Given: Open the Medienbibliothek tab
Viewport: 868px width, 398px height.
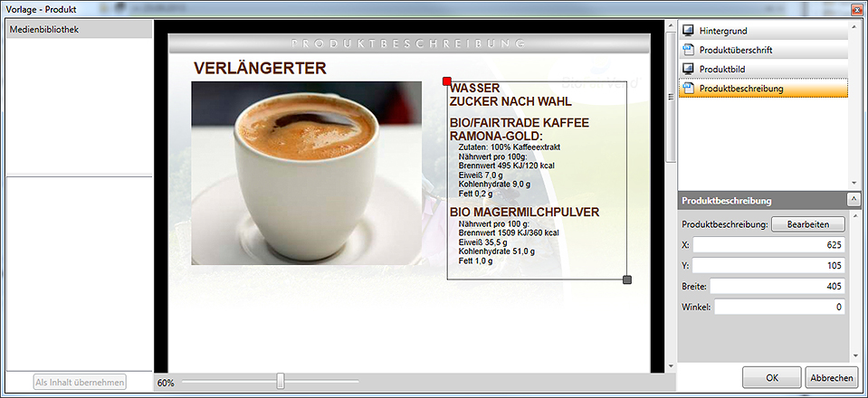Looking at the screenshot, I should [x=45, y=29].
